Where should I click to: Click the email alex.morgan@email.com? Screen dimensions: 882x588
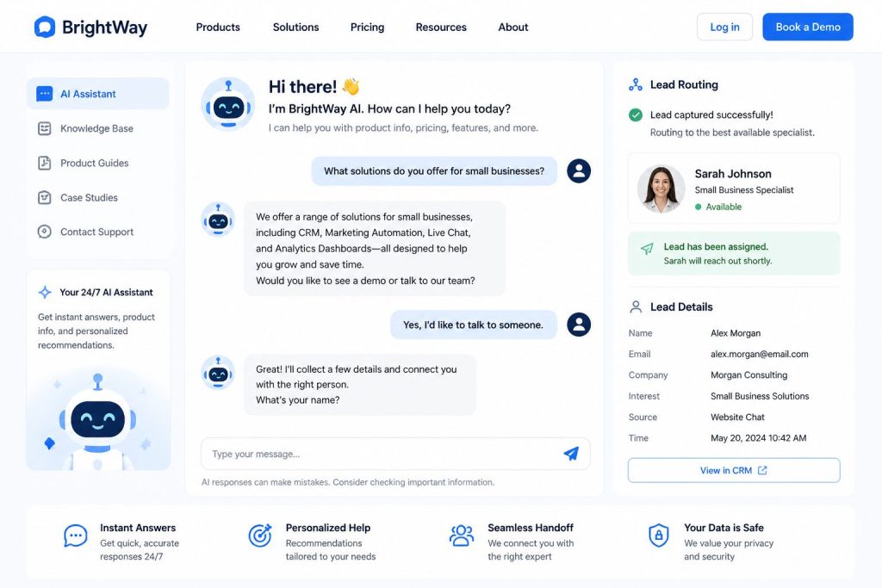point(760,354)
